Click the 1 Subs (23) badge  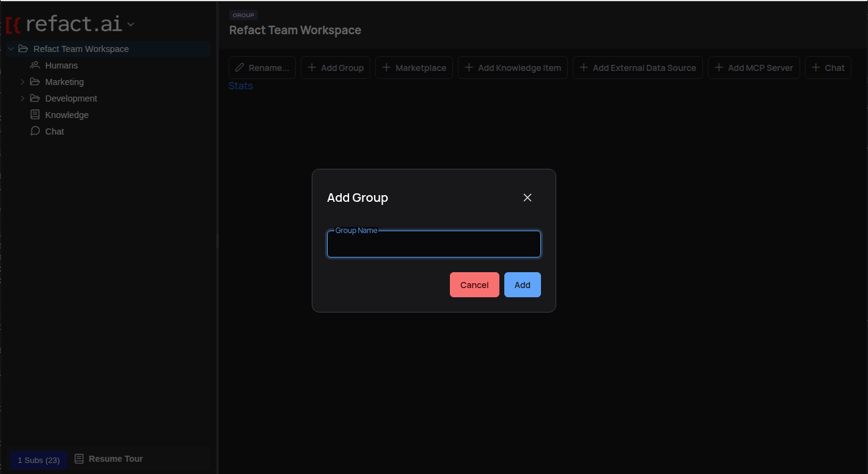click(x=38, y=460)
